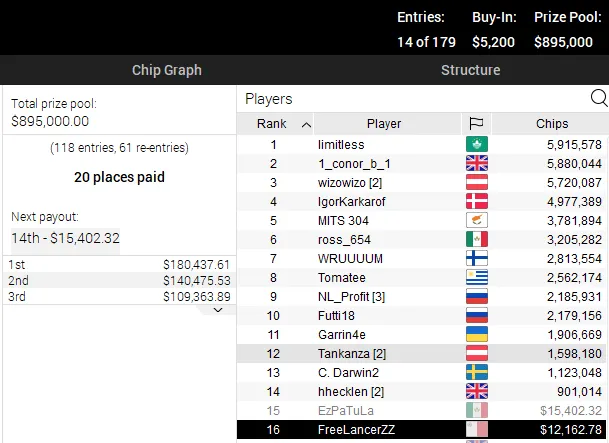Click the Finland flag beside WRUUUUM
Image resolution: width=609 pixels, height=443 pixels.
(x=476, y=258)
